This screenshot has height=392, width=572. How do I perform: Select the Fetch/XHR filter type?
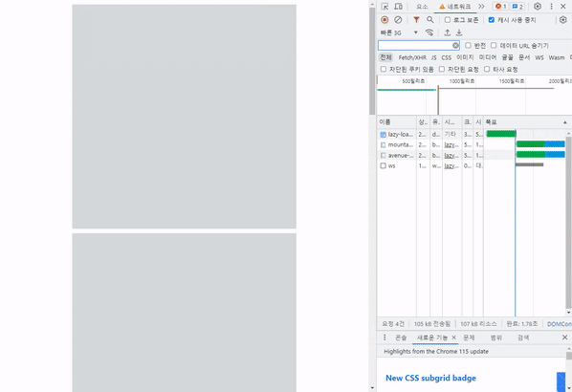coord(412,57)
